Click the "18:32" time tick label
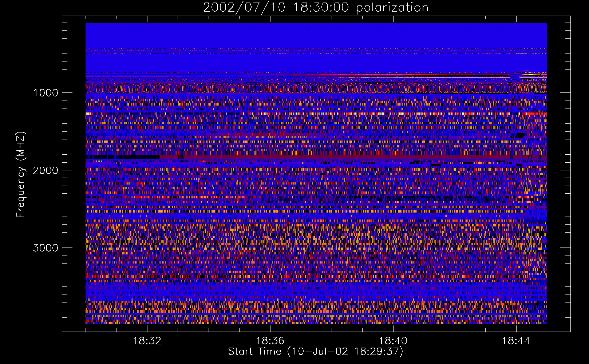 pos(147,341)
